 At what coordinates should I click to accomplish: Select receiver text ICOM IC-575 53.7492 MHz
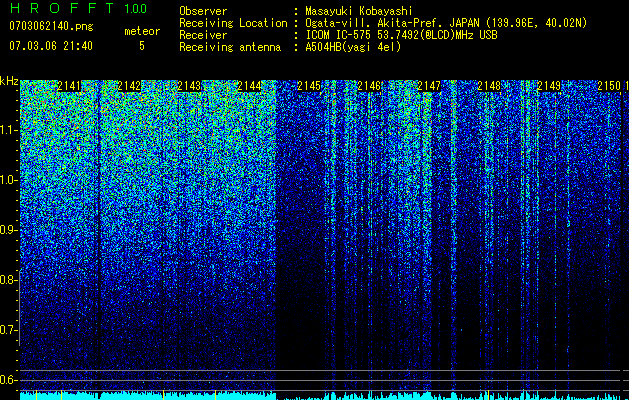coord(401,35)
